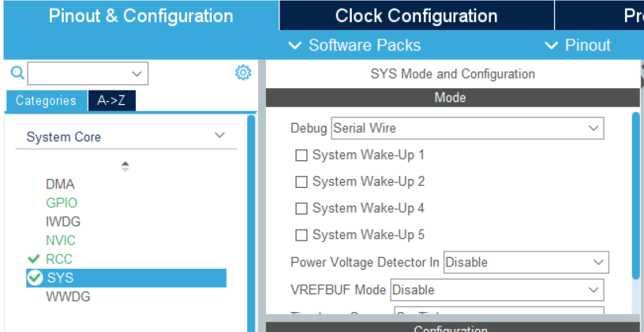Expand the Power Voltage Detector In dropdown
The width and height of the screenshot is (644, 332).
[526, 262]
